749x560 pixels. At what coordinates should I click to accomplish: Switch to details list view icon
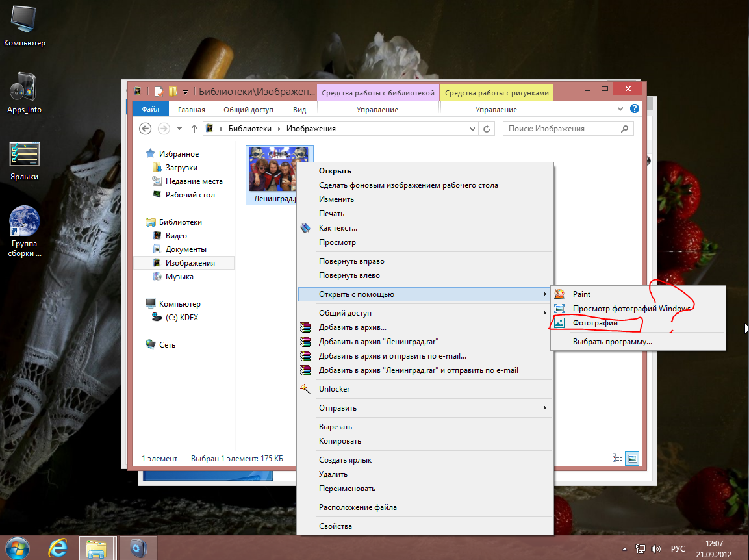click(x=617, y=458)
